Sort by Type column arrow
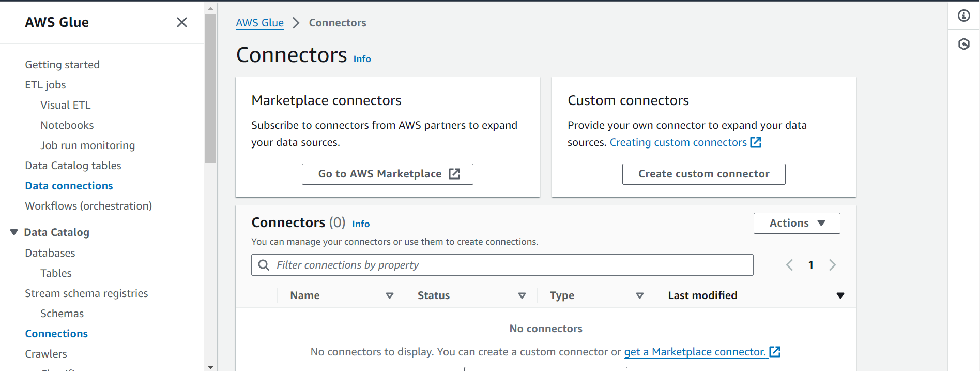The width and height of the screenshot is (980, 371). click(x=640, y=295)
